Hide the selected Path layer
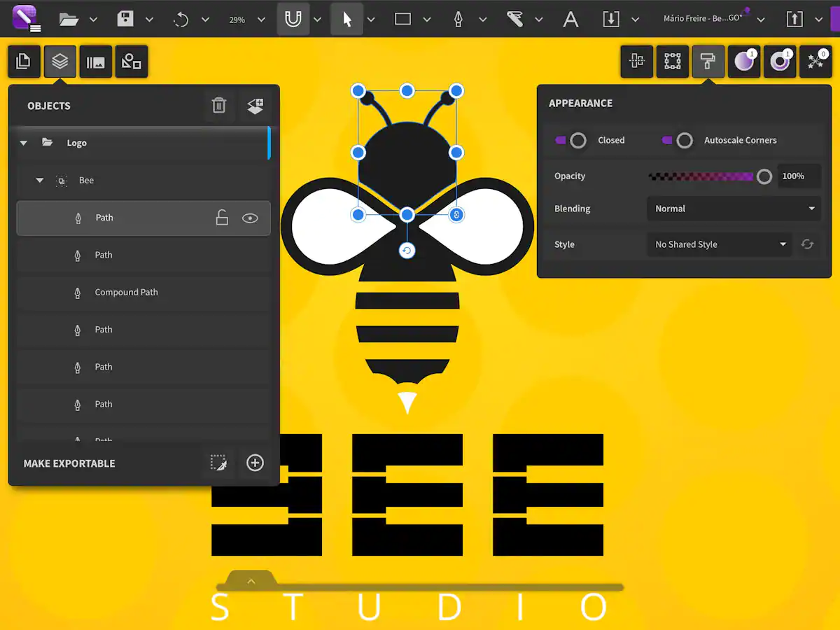 [250, 218]
